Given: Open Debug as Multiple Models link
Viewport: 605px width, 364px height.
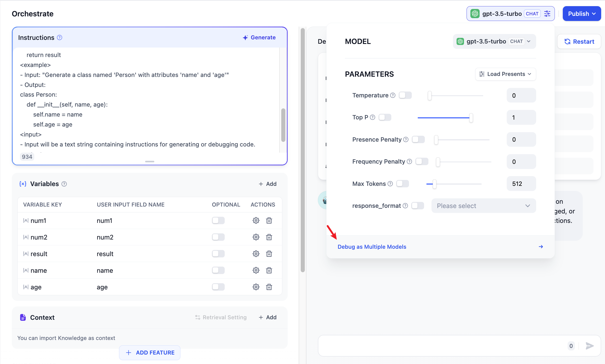Looking at the screenshot, I should (372, 247).
